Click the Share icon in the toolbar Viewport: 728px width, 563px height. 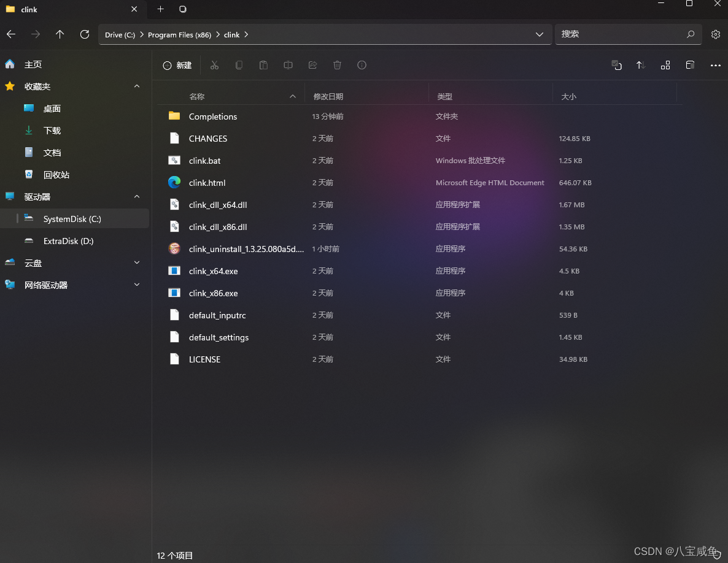[312, 65]
